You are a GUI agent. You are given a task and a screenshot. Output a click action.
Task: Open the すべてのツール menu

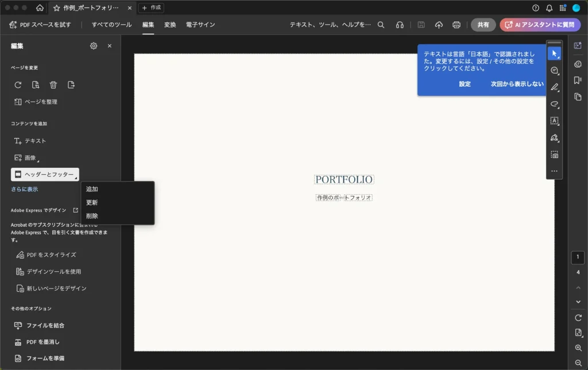pyautogui.click(x=112, y=25)
